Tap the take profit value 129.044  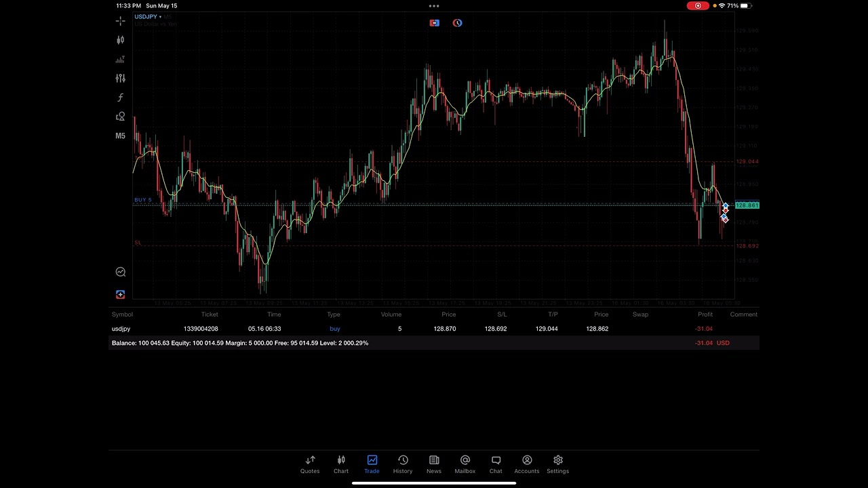pos(547,329)
